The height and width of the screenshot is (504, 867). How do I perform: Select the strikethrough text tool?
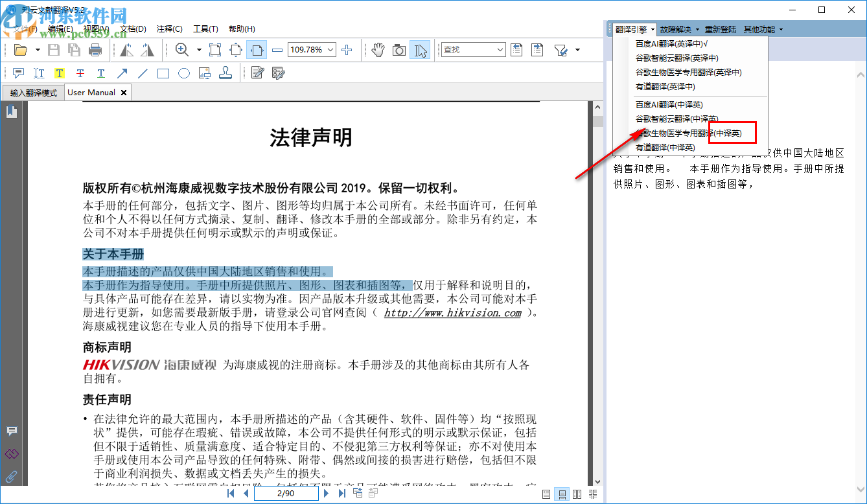click(80, 73)
